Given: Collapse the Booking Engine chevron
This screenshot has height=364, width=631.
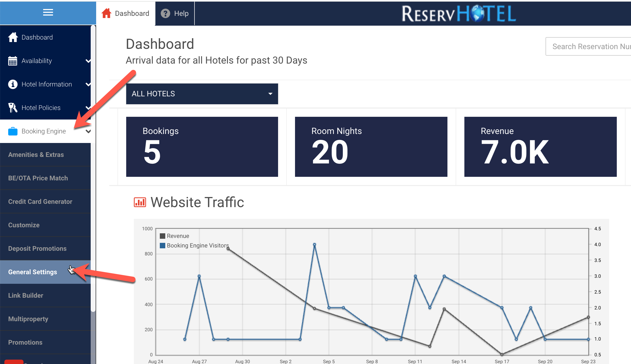Looking at the screenshot, I should [x=88, y=131].
